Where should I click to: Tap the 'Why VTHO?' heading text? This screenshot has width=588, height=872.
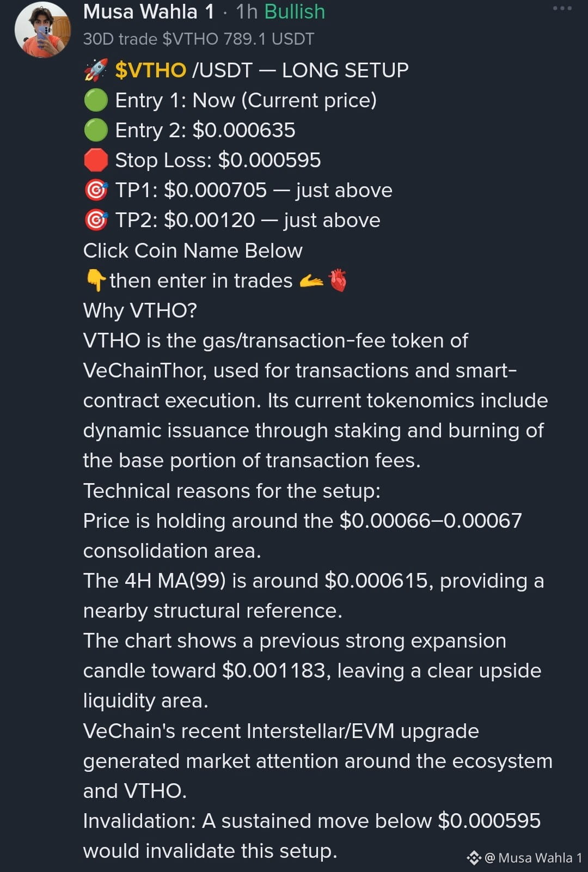(x=140, y=310)
